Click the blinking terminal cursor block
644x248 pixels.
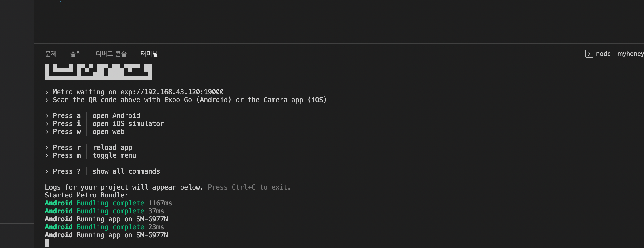click(x=47, y=243)
